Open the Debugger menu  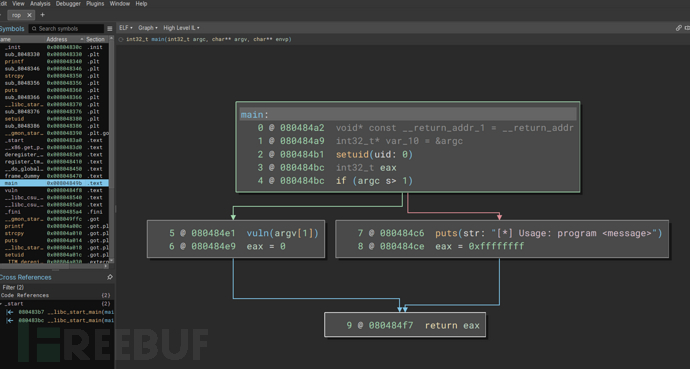68,4
